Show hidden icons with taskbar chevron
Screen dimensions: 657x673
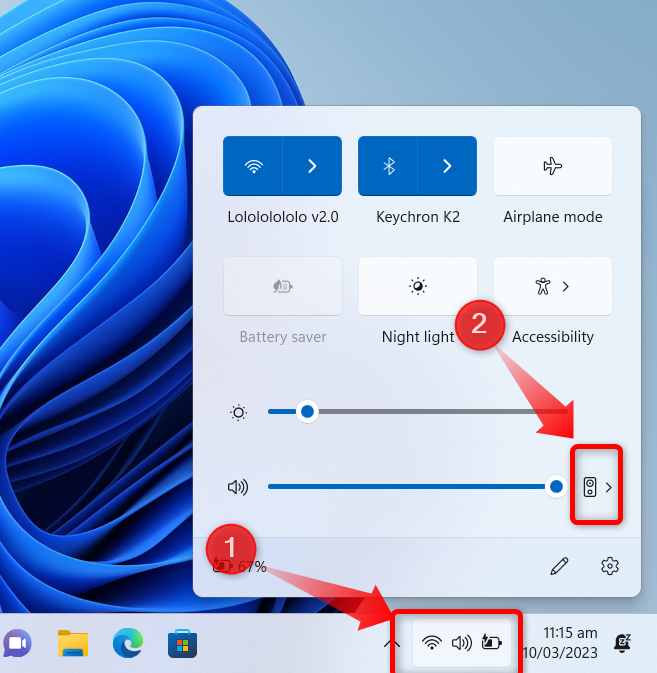(x=392, y=643)
